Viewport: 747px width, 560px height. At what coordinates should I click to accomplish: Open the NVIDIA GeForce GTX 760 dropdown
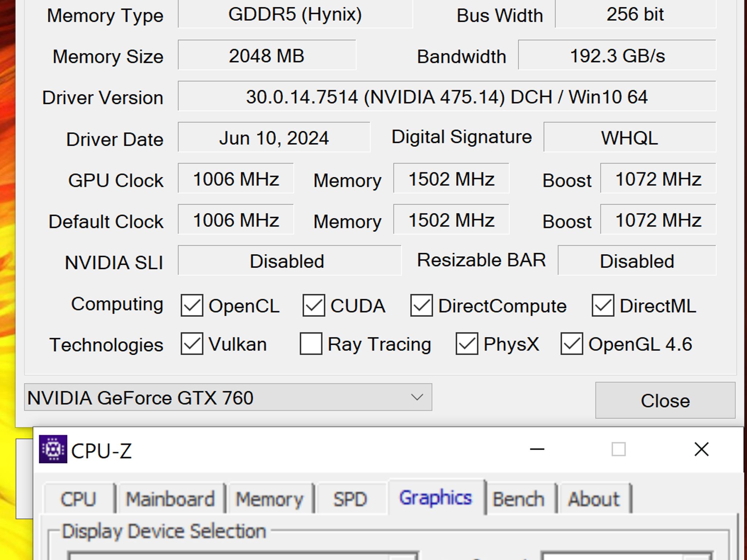[x=228, y=397]
